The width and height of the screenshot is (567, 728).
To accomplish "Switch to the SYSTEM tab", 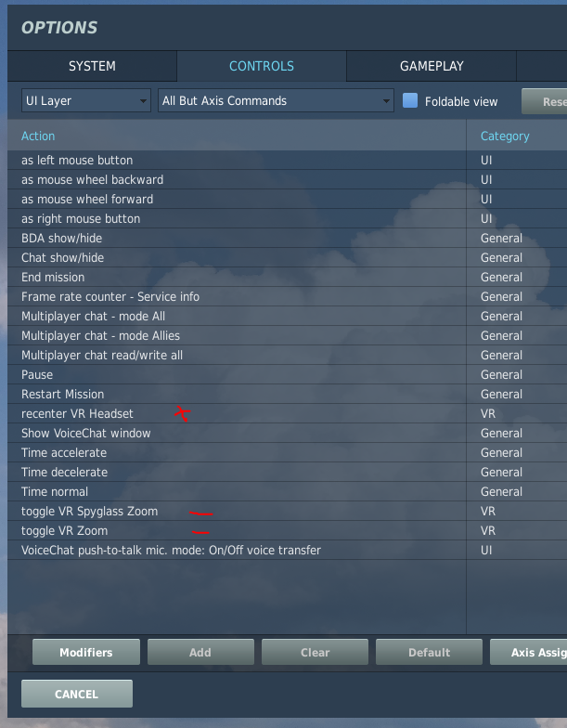I will [x=92, y=66].
